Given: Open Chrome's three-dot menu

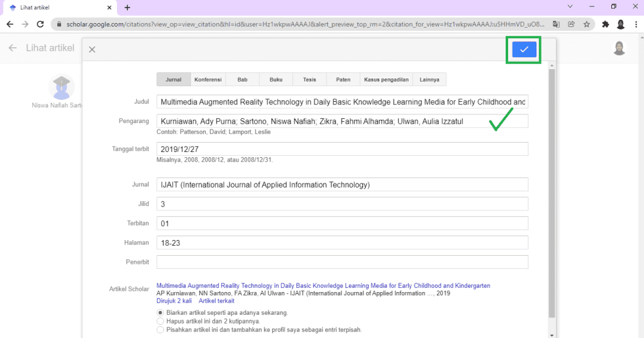Looking at the screenshot, I should 635,25.
